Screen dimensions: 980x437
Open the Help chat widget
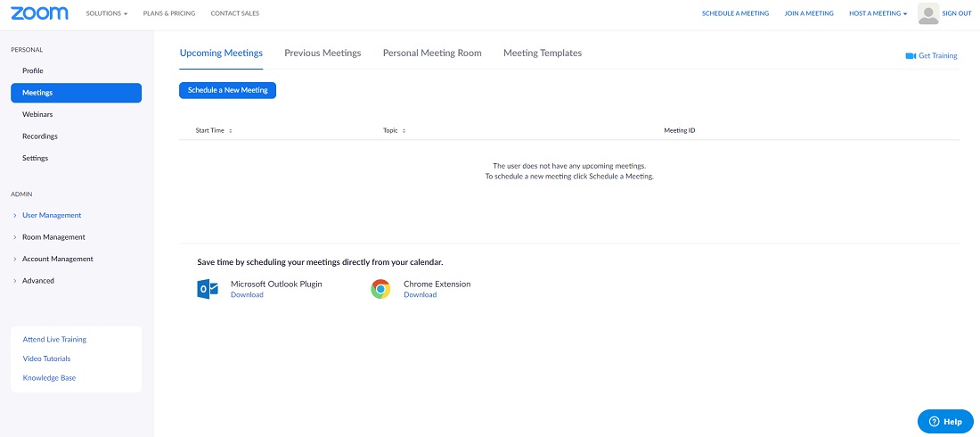[x=945, y=421]
